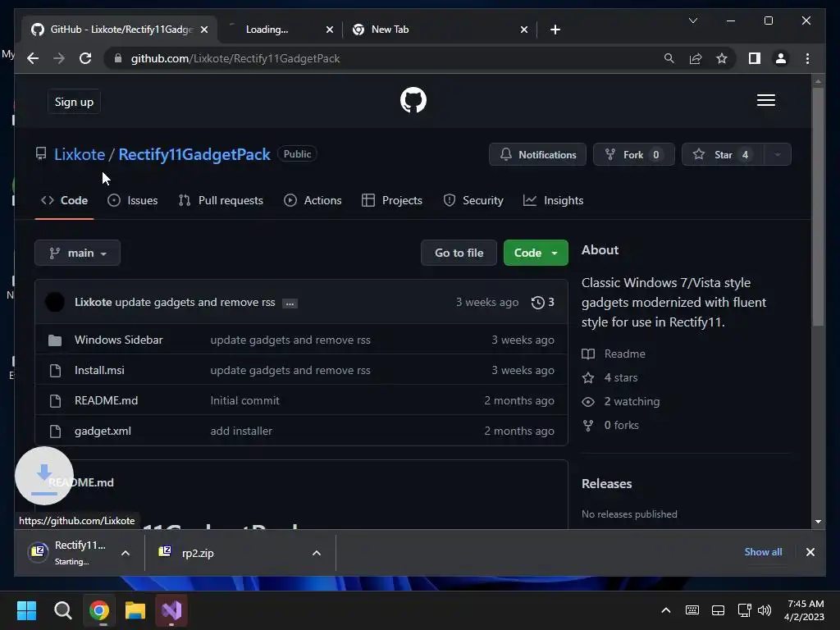Show hidden system tray icons

pos(666,610)
